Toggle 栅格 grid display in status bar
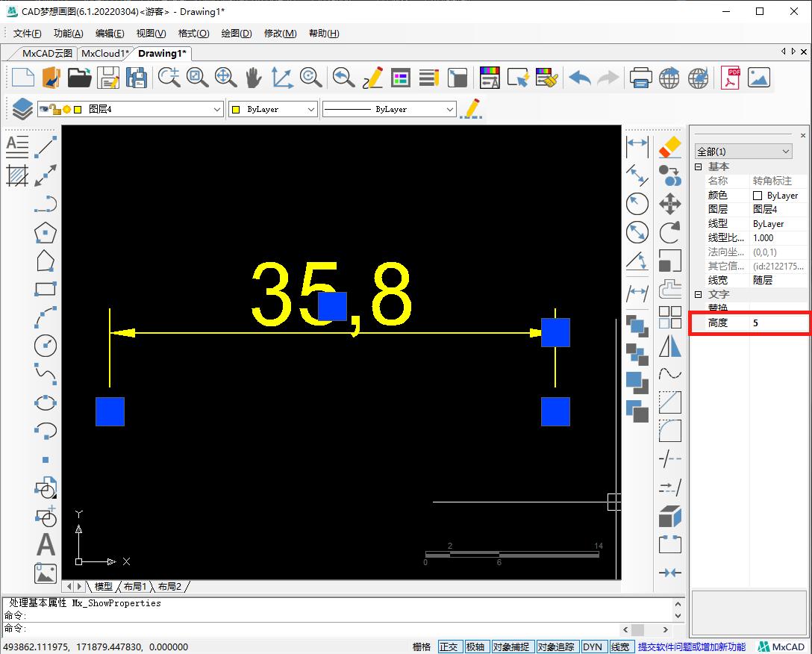The width and height of the screenshot is (812, 654). 422,647
